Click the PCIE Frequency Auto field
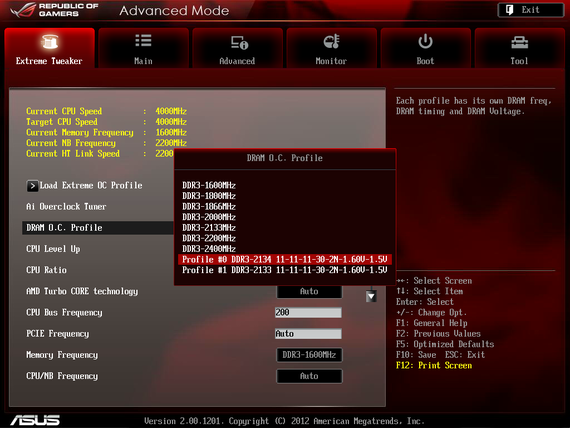This screenshot has width=570, height=428. point(308,333)
